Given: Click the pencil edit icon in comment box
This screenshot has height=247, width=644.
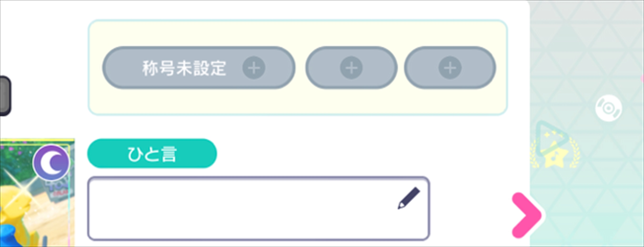Looking at the screenshot, I should coord(409,198).
